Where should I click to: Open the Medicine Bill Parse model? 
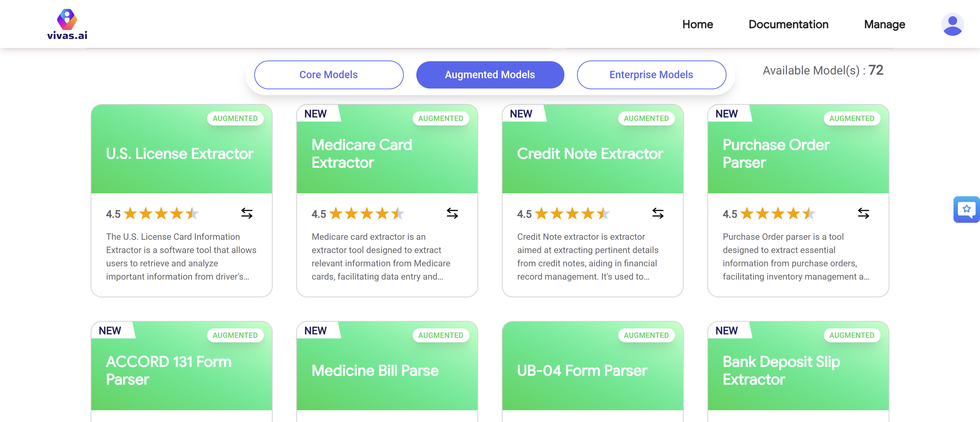[375, 371]
